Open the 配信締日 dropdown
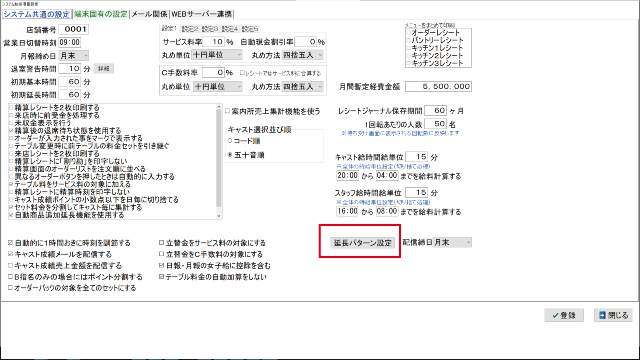This screenshot has height=360, width=640. click(x=452, y=242)
